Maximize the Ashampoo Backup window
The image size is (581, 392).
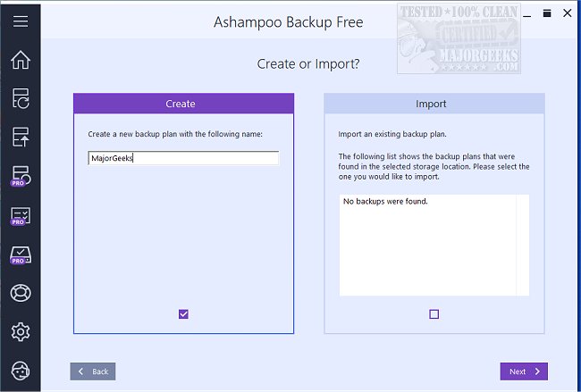[x=547, y=13]
